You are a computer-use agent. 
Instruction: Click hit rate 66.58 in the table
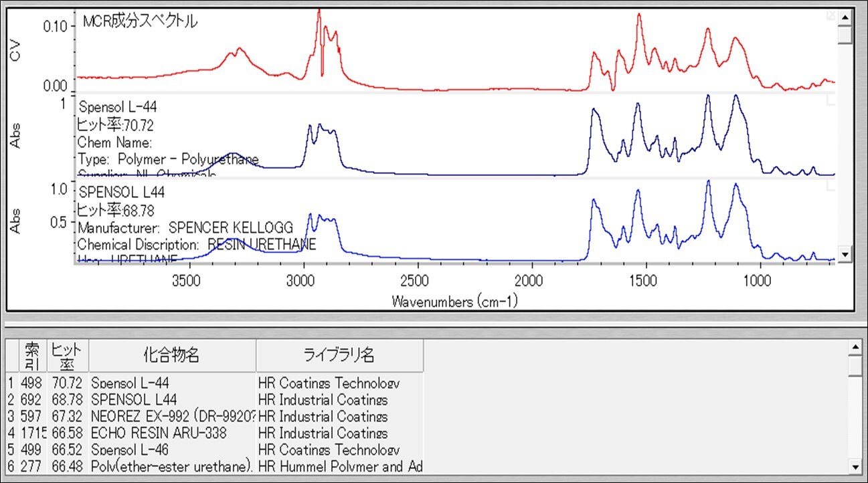click(67, 433)
